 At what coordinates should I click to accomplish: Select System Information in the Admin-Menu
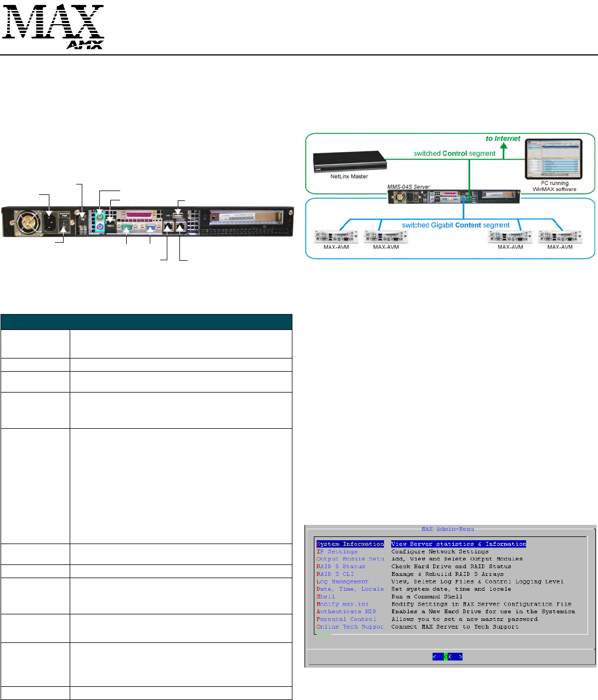tap(350, 544)
